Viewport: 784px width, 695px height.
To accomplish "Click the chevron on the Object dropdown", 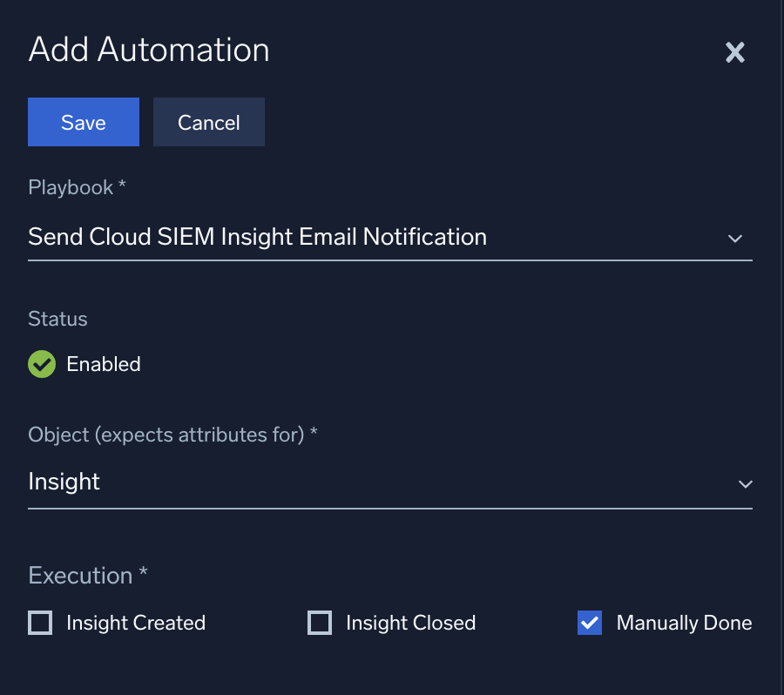I will point(745,483).
